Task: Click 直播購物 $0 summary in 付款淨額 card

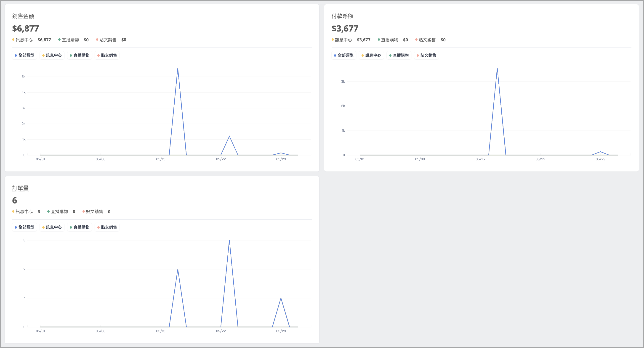Action: [x=393, y=40]
